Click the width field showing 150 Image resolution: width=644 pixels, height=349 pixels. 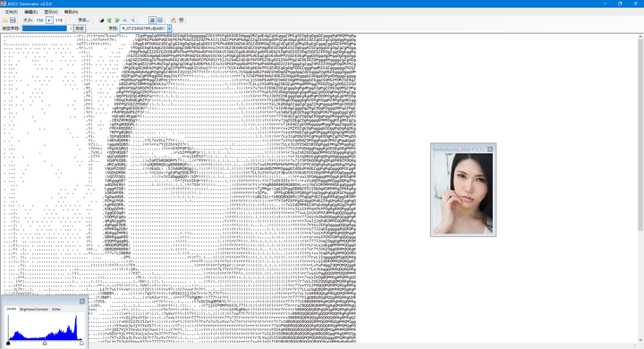point(40,21)
